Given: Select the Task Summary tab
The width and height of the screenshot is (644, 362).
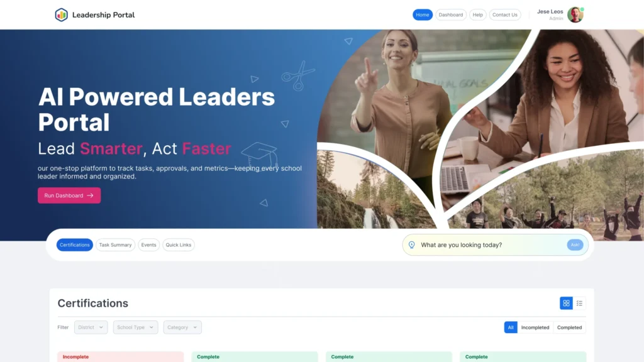Looking at the screenshot, I should click(116, 245).
